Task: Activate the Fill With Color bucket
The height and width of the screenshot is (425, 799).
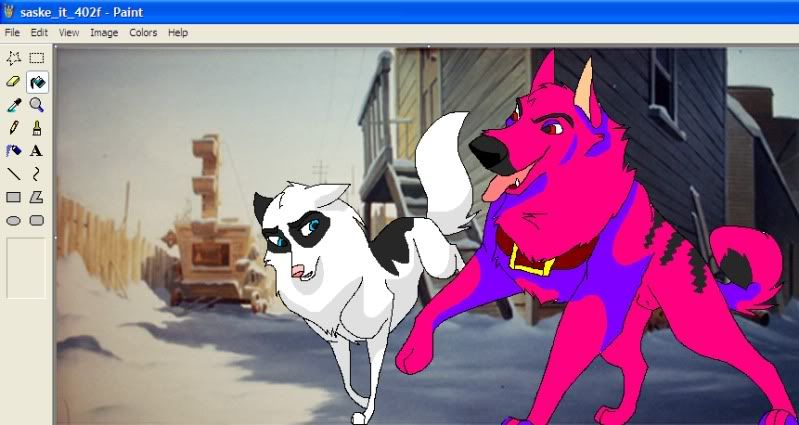Action: (37, 82)
